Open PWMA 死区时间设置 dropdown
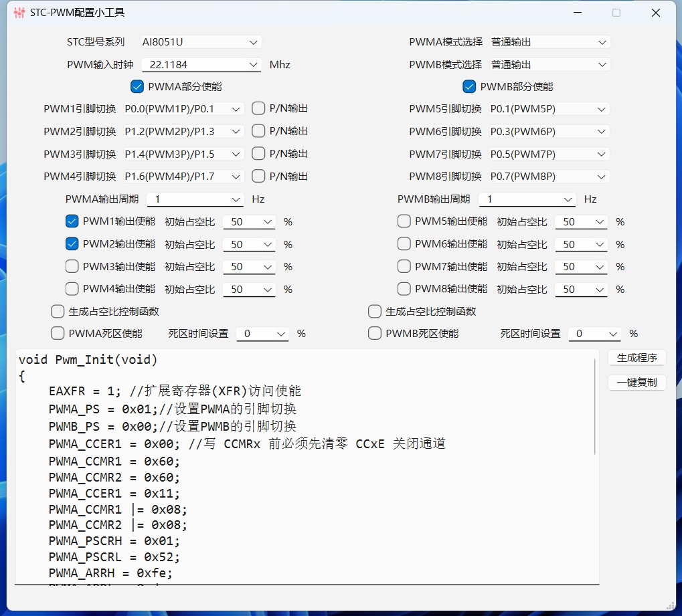The height and width of the screenshot is (616, 682). coord(262,334)
